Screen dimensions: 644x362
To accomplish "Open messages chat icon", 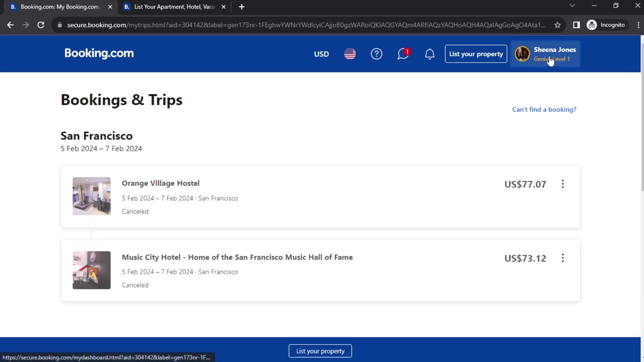I will (x=404, y=54).
